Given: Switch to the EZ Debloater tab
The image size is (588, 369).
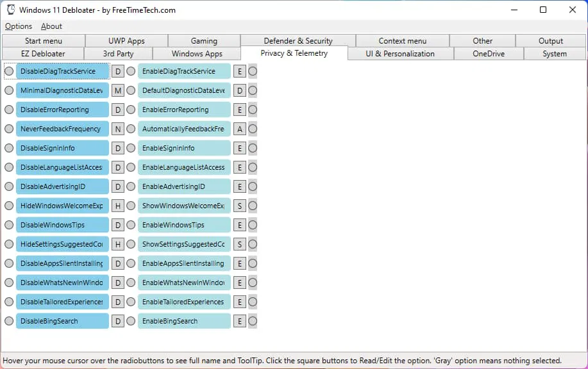Looking at the screenshot, I should [43, 54].
